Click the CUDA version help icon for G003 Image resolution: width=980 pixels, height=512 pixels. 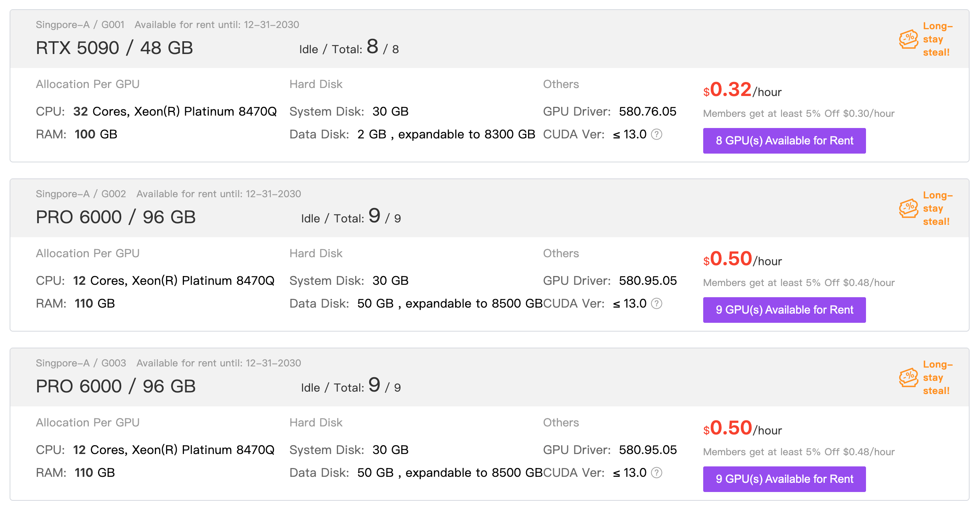click(x=656, y=473)
